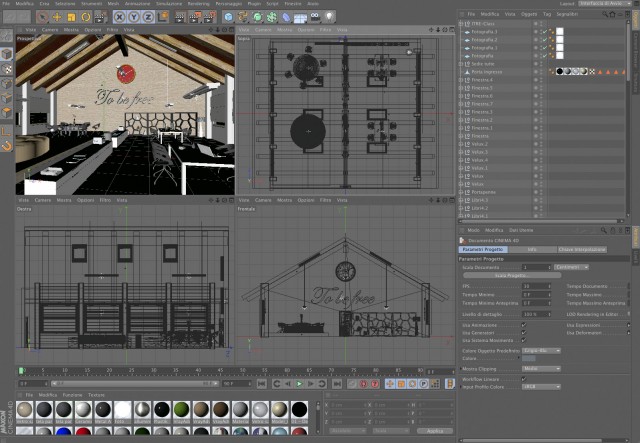
Task: Click the Scala Progetto button
Action: pos(512,276)
